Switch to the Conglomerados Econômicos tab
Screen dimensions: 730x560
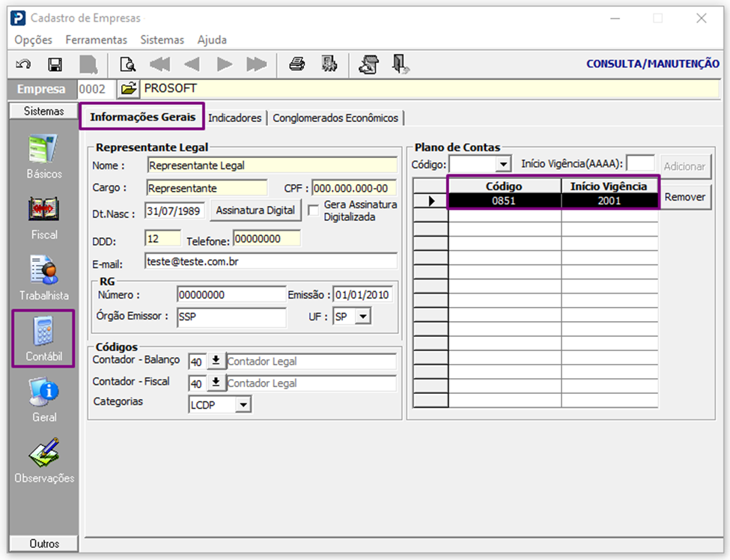(335, 118)
